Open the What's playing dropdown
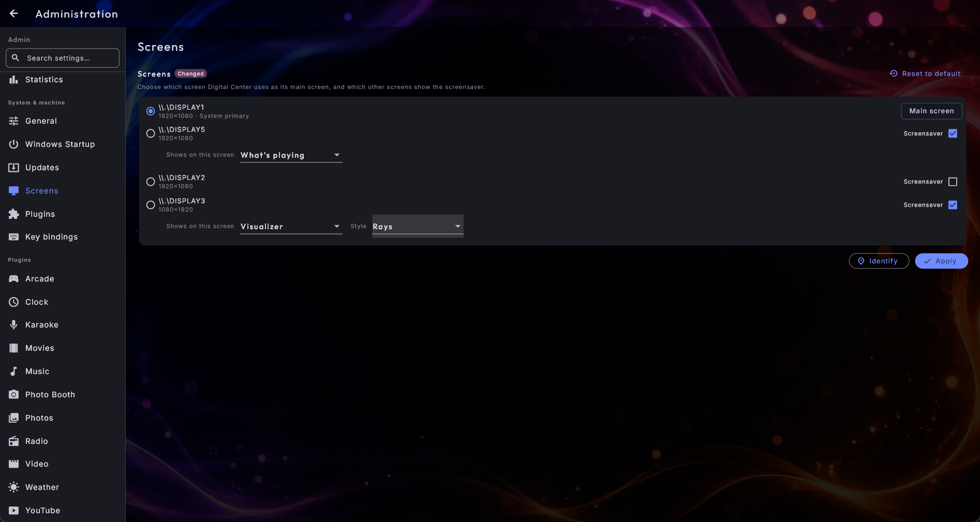Screen dimensions: 980x522 [291, 155]
